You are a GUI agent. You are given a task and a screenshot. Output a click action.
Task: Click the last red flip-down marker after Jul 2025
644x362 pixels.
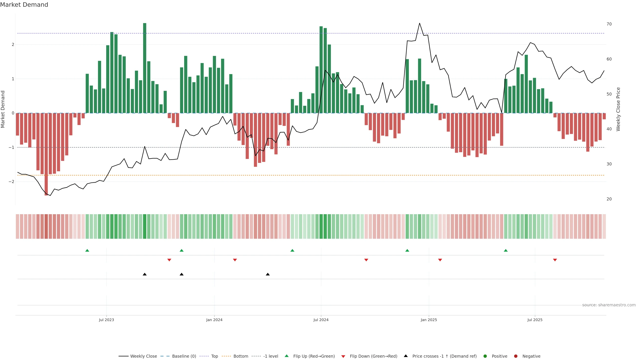click(x=555, y=260)
